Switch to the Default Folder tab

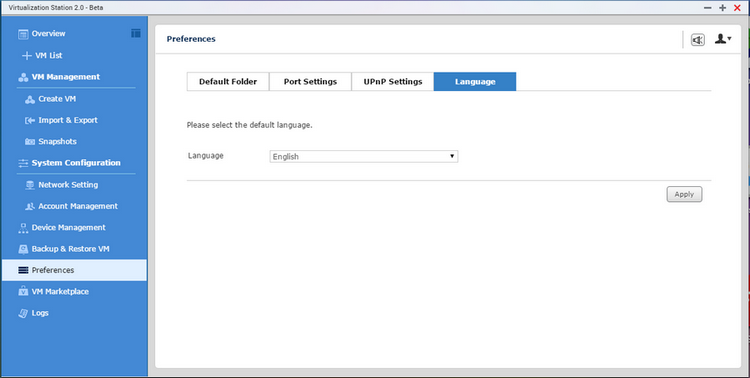click(228, 81)
